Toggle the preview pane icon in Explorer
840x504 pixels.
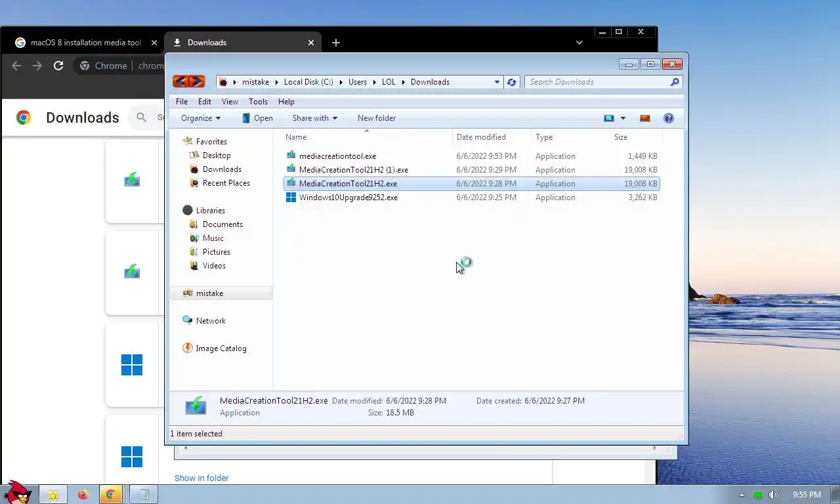point(645,118)
